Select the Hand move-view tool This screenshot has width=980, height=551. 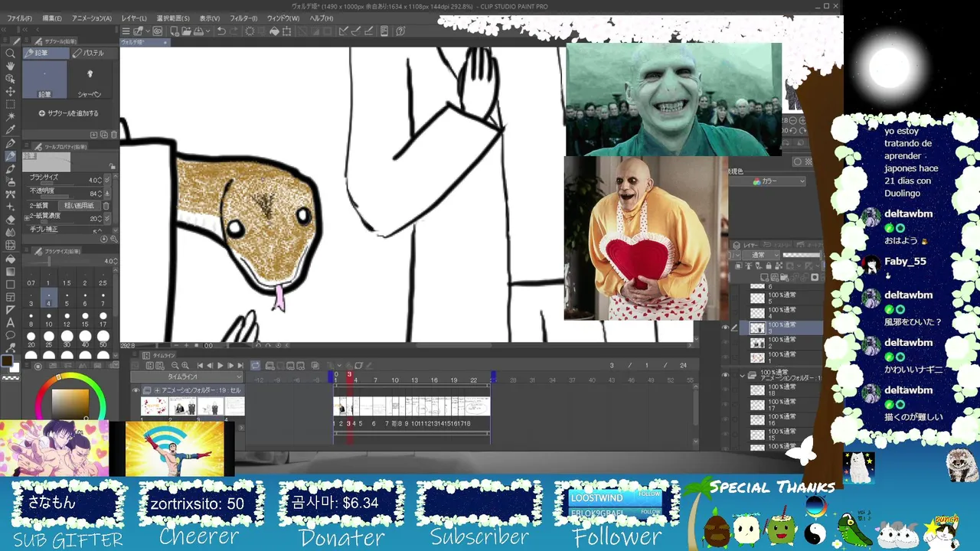[11, 67]
